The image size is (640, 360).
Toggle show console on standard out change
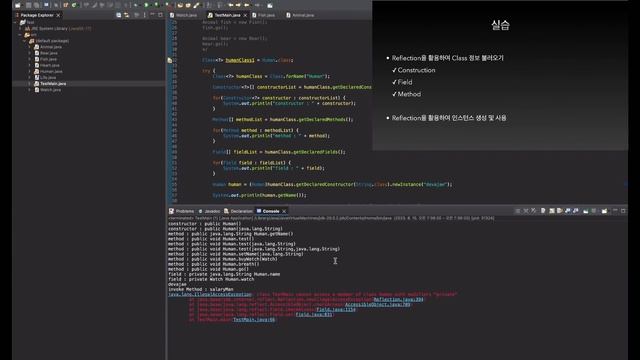click(568, 211)
